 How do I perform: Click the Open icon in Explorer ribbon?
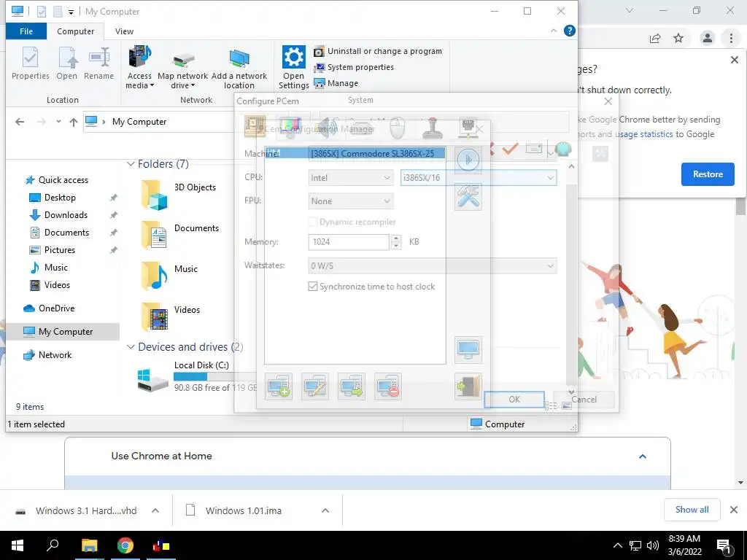tap(66, 63)
